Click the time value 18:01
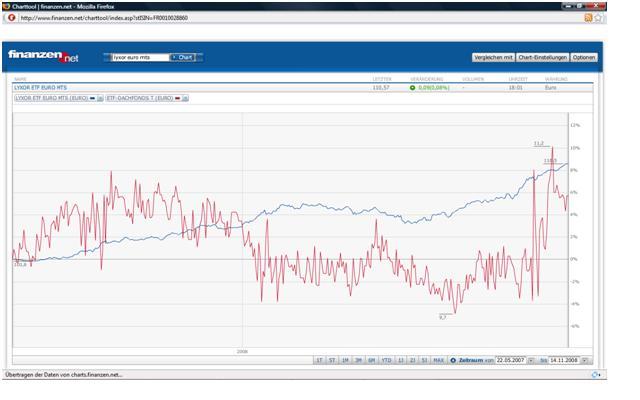This screenshot has width=640, height=400. click(516, 88)
